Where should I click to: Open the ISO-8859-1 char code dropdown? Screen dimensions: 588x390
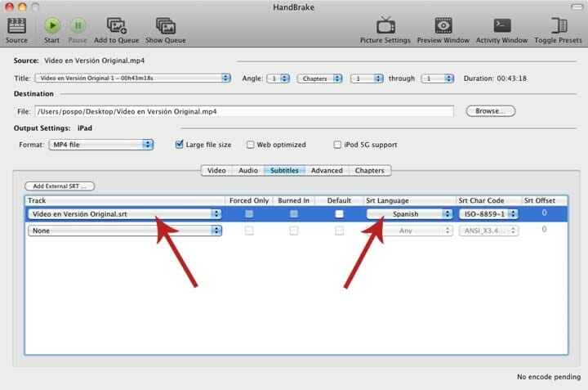[x=488, y=214]
